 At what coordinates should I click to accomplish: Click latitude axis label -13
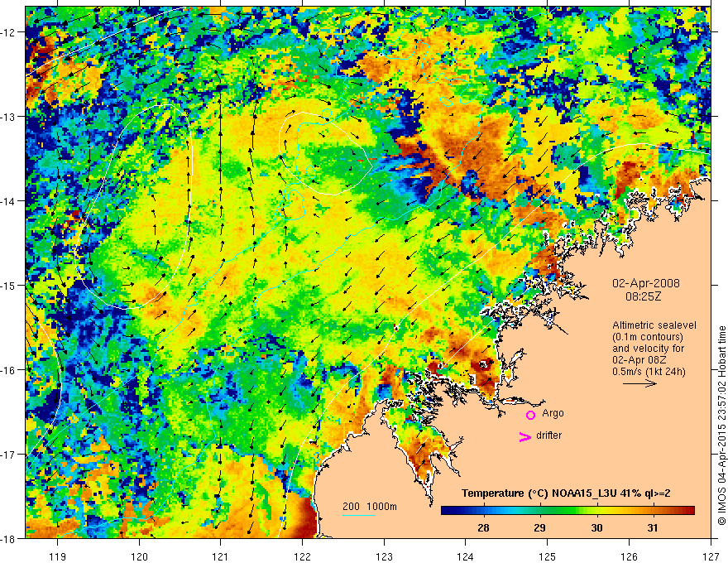click(x=9, y=117)
